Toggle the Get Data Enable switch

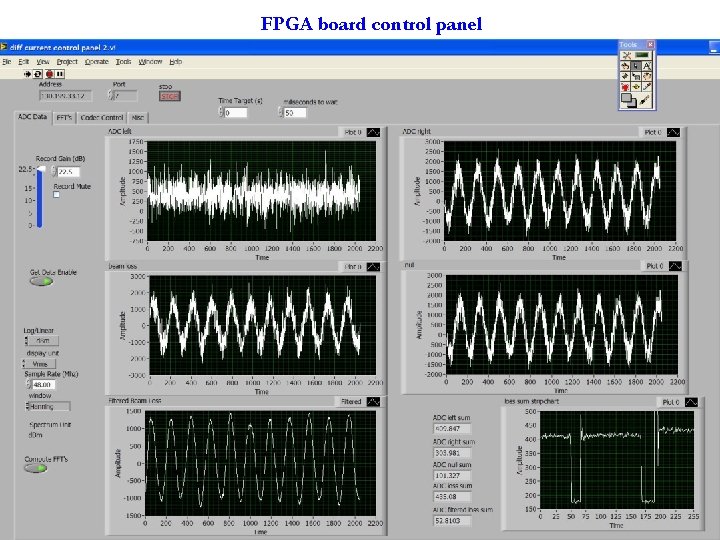tap(41, 281)
